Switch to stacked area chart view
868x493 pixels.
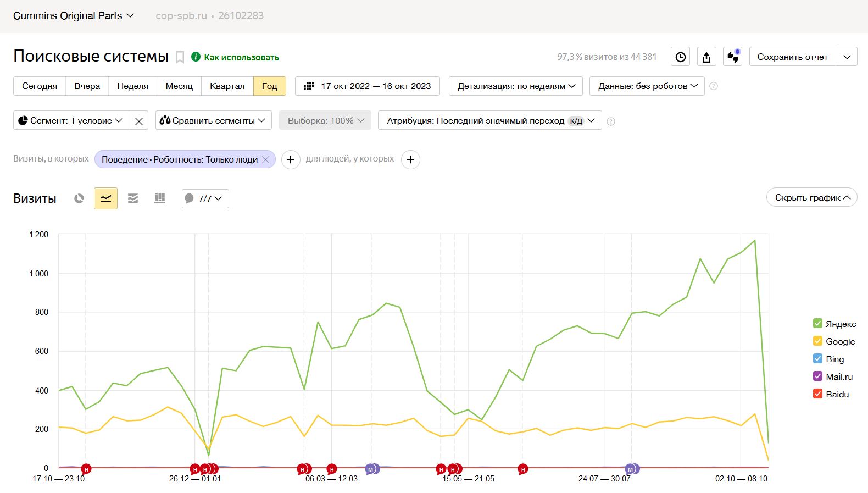tap(133, 198)
